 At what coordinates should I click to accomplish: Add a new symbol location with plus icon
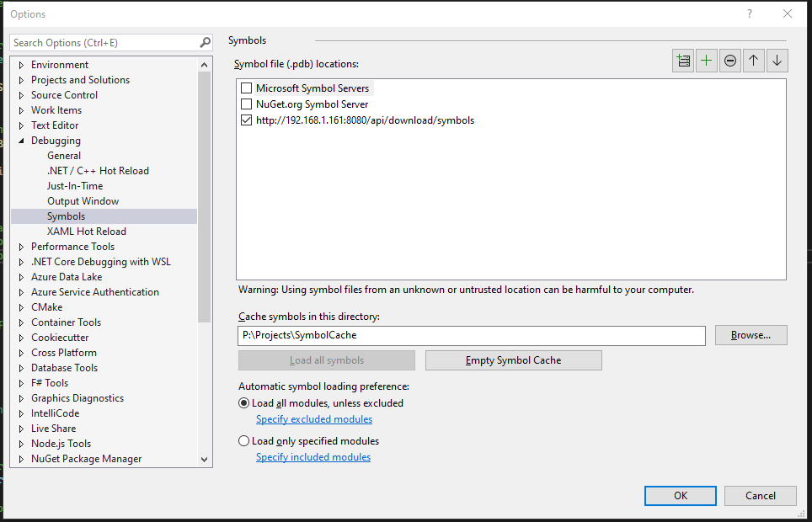707,61
